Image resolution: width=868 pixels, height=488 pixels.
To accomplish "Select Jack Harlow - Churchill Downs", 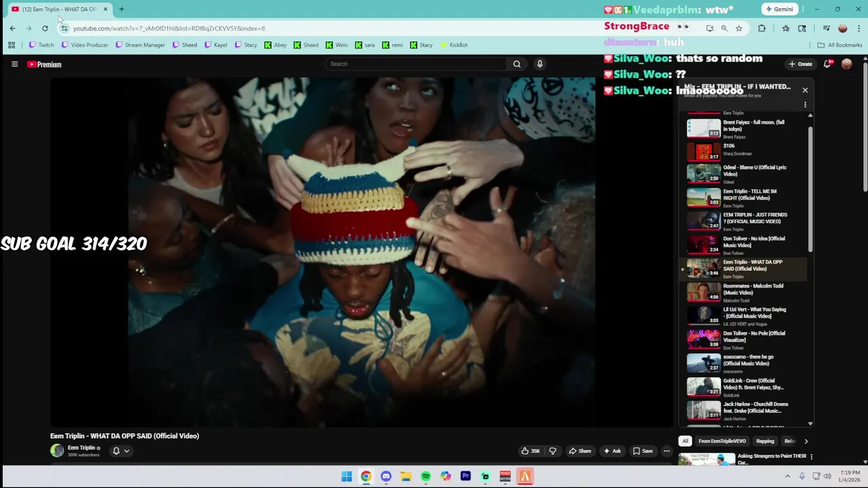I will tap(743, 411).
